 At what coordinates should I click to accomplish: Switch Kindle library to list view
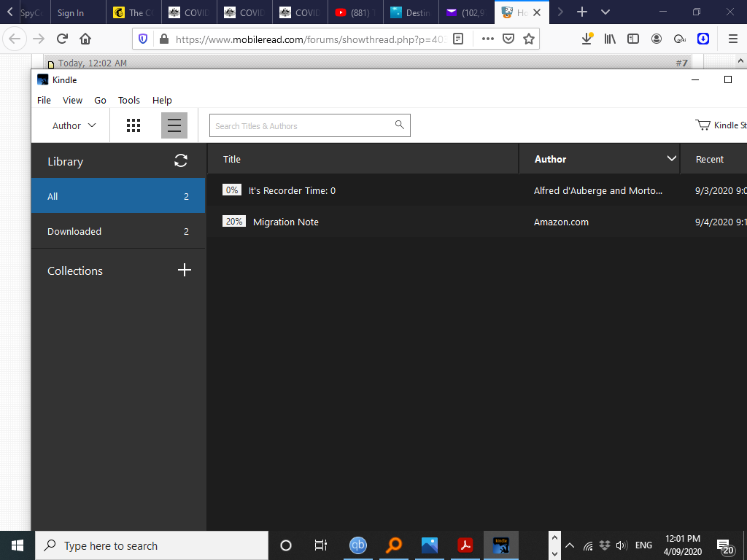point(174,125)
